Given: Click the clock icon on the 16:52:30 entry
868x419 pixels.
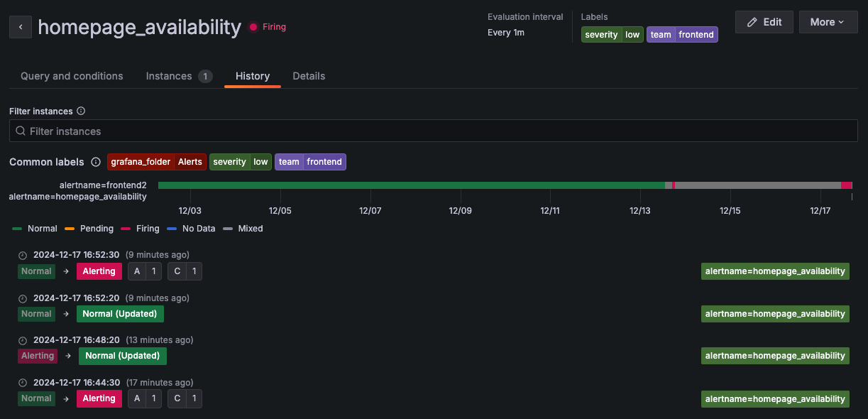Looking at the screenshot, I should [22, 254].
